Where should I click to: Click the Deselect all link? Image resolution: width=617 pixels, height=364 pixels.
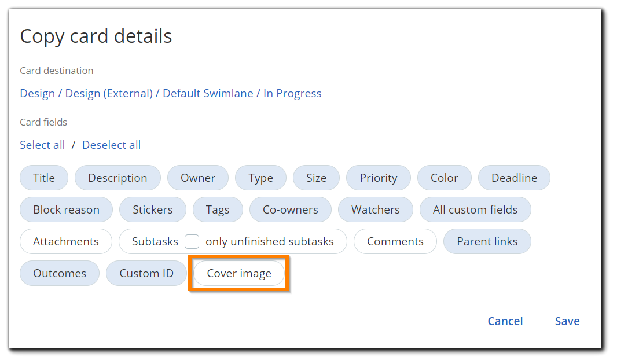[x=111, y=145]
